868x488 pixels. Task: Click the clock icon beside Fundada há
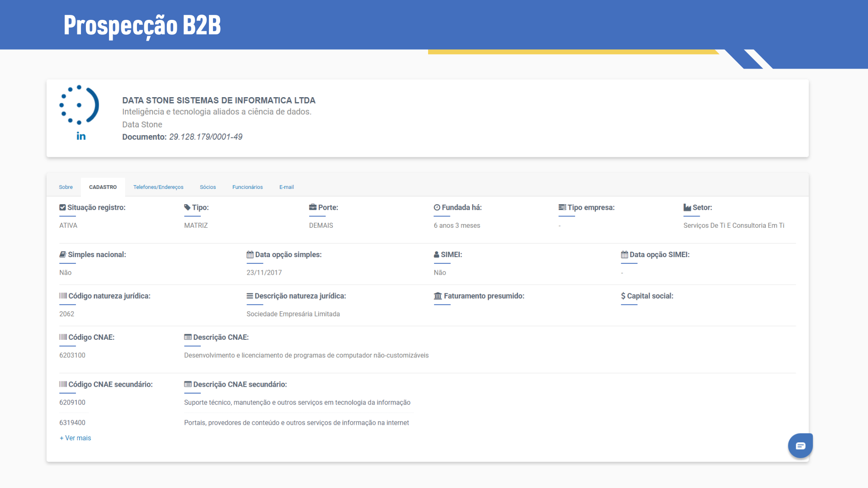tap(437, 207)
